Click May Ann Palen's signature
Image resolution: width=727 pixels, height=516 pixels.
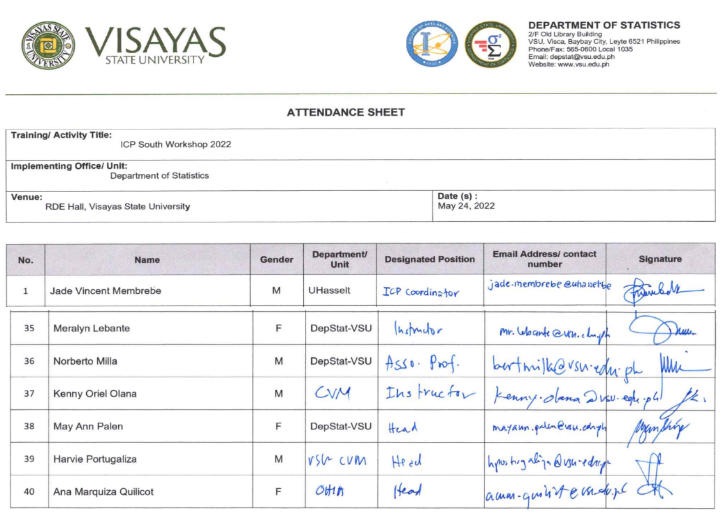[x=655, y=427]
